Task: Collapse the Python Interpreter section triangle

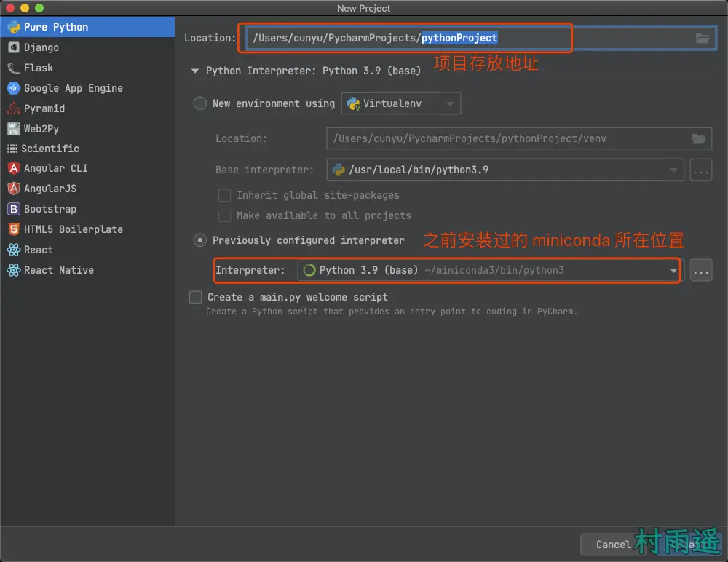Action: click(194, 71)
